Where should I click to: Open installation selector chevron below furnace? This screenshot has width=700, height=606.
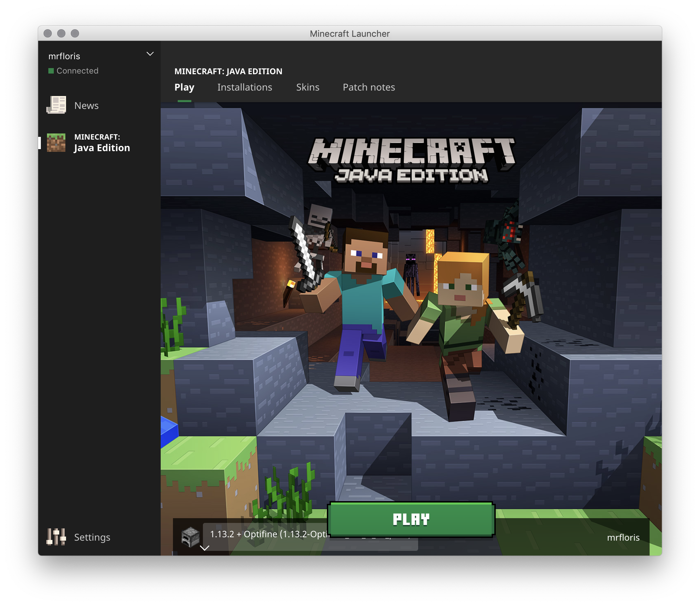point(204,548)
